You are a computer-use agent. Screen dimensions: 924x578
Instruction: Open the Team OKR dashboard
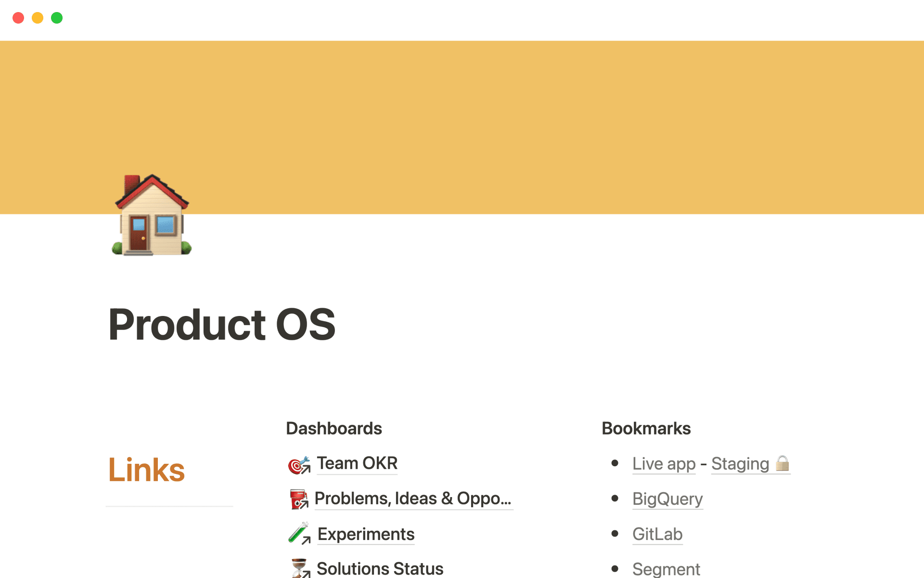point(357,464)
